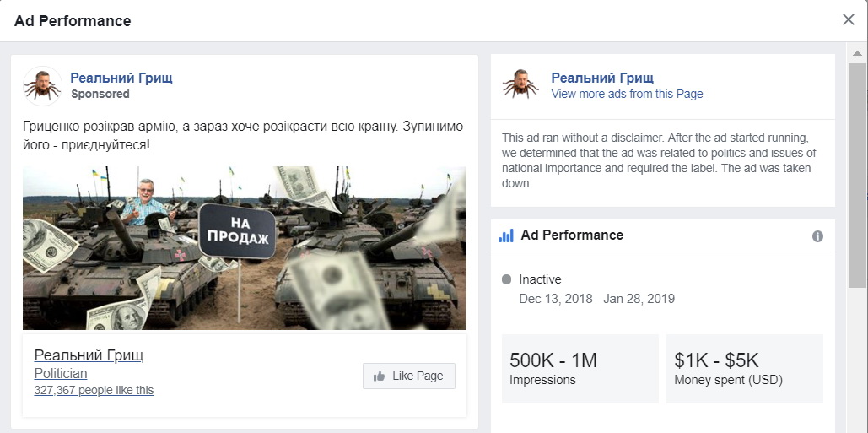Click the thumbs-up icon on Like Page
Viewport: 868px width, 433px height.
380,376
